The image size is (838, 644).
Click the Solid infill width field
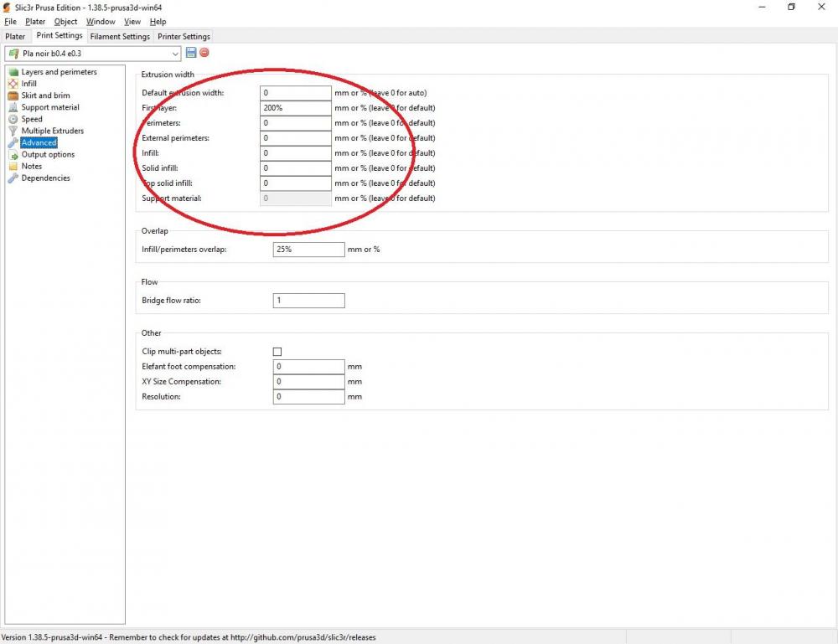(296, 168)
